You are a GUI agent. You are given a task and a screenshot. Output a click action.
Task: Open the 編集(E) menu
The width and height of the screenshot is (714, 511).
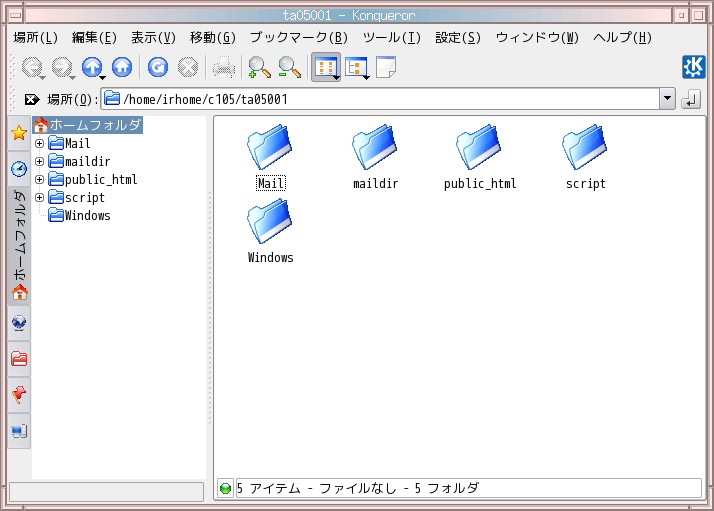(94, 37)
